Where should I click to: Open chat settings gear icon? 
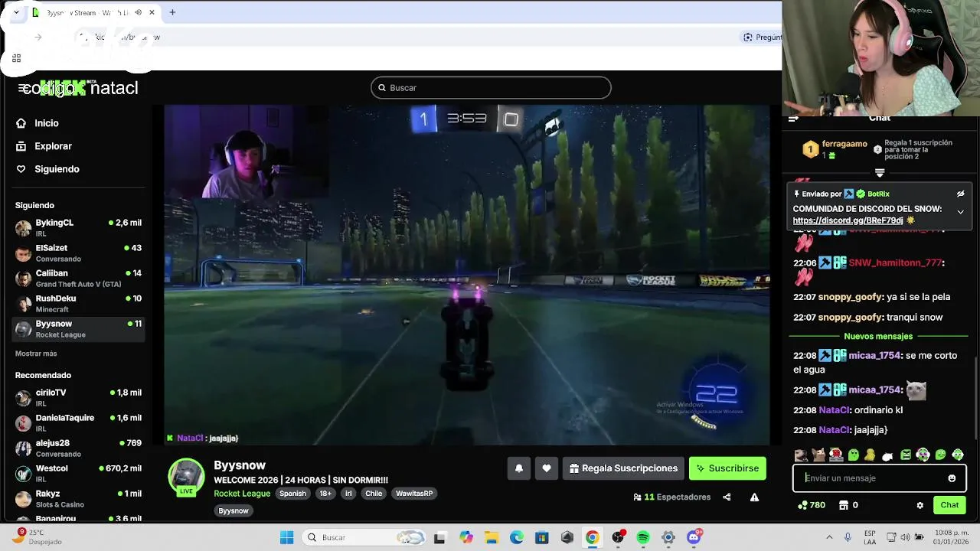point(920,505)
